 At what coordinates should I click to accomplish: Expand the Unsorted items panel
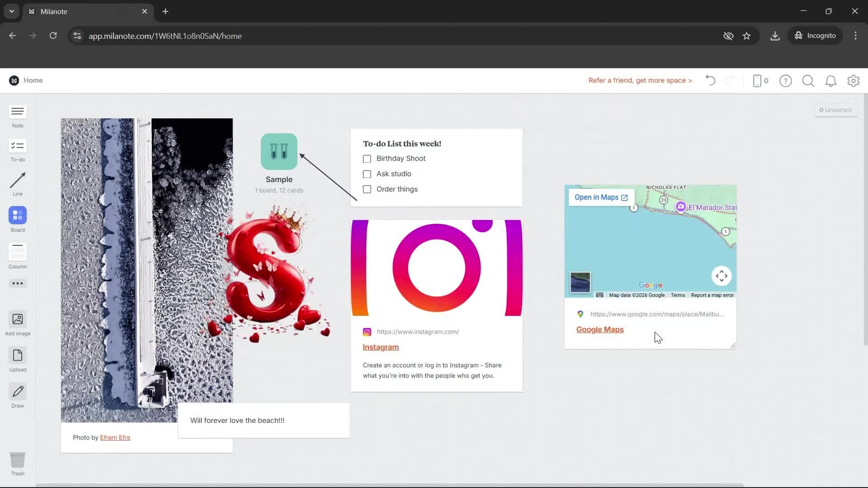[835, 109]
